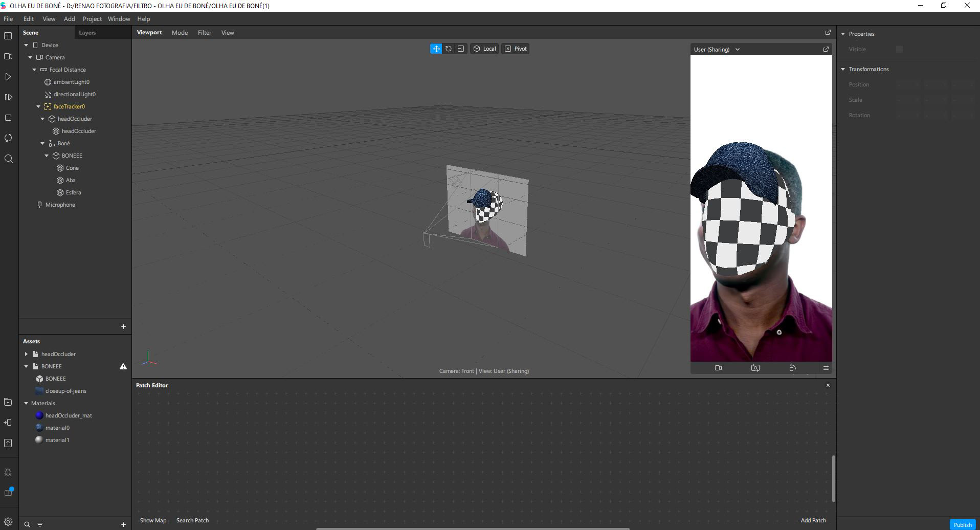Open the viewport Mode menu
This screenshot has height=530, width=980.
[180, 32]
